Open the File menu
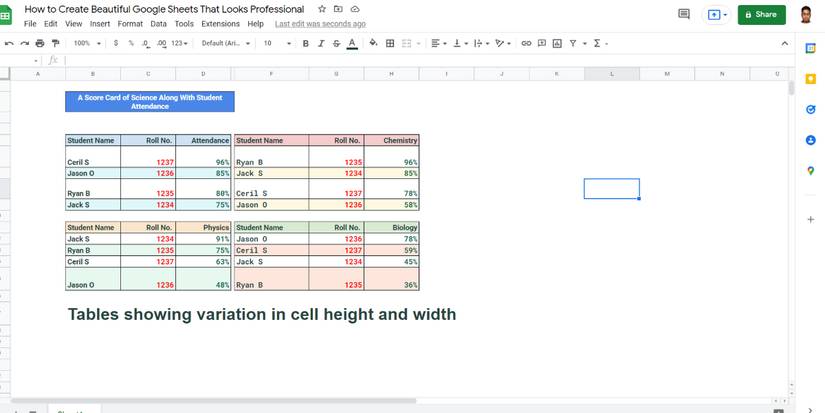 pyautogui.click(x=30, y=24)
